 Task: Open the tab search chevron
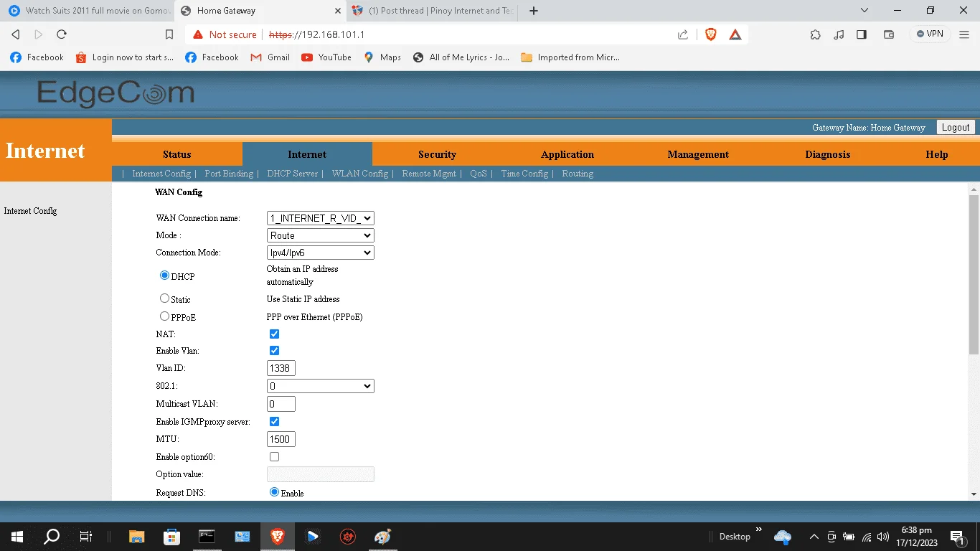(x=864, y=11)
